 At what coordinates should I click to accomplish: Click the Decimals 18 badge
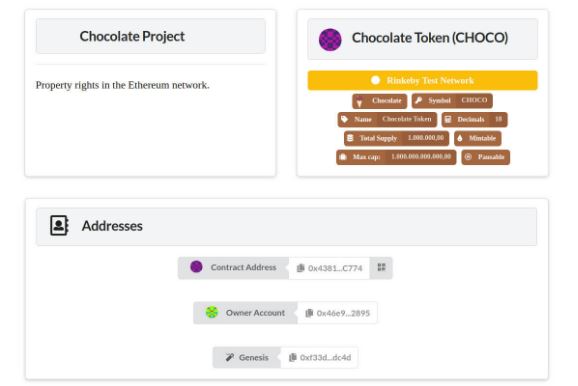coord(474,119)
